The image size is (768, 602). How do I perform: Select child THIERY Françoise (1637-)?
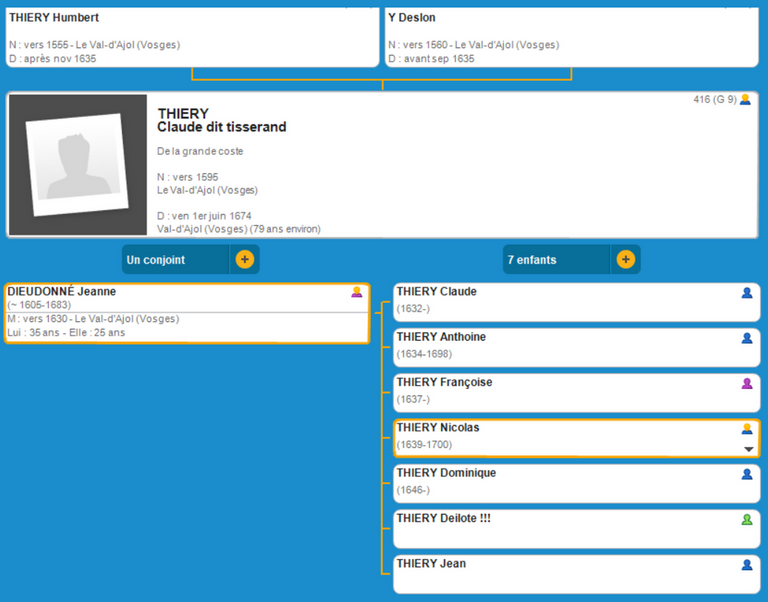(x=444, y=383)
